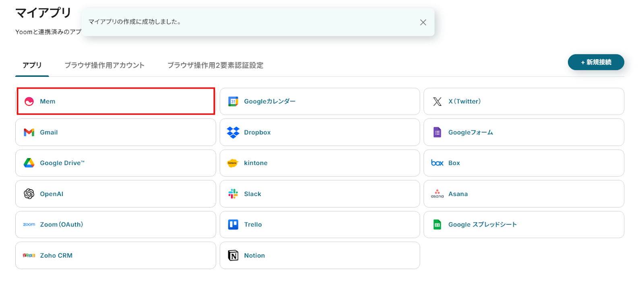Click the Trello board icon
644x282 pixels.
click(x=233, y=224)
